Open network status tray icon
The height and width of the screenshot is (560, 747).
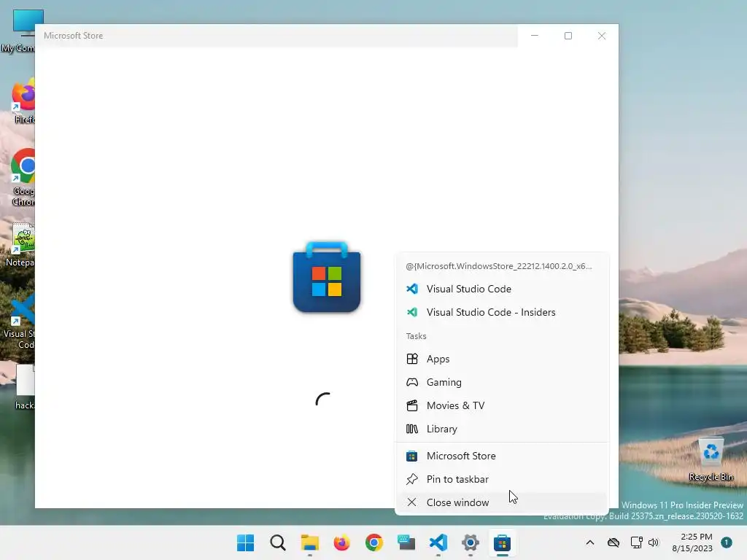636,542
